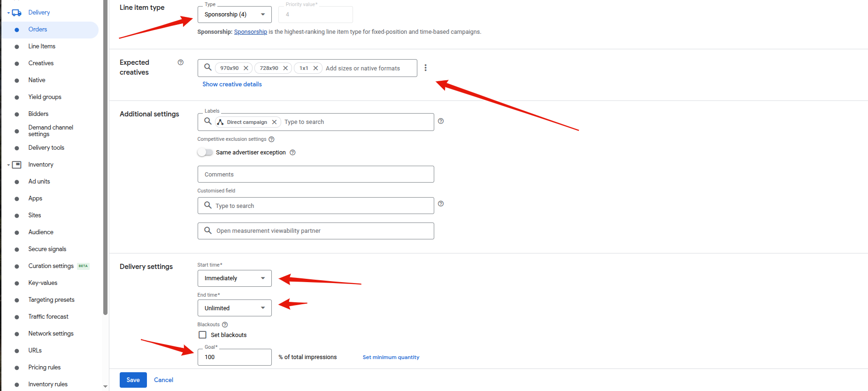This screenshot has width=868, height=391.
Task: Collapse the Delivery section in sidebar
Action: pyautogui.click(x=8, y=13)
